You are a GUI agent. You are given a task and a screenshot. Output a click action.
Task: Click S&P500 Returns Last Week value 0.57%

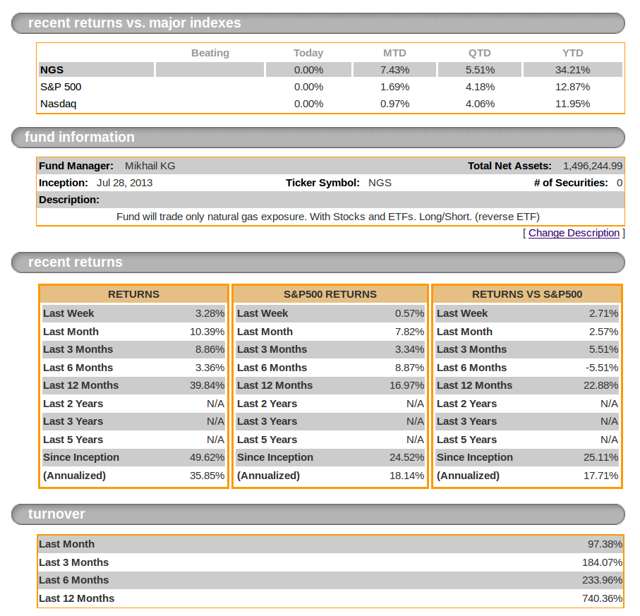tap(409, 314)
